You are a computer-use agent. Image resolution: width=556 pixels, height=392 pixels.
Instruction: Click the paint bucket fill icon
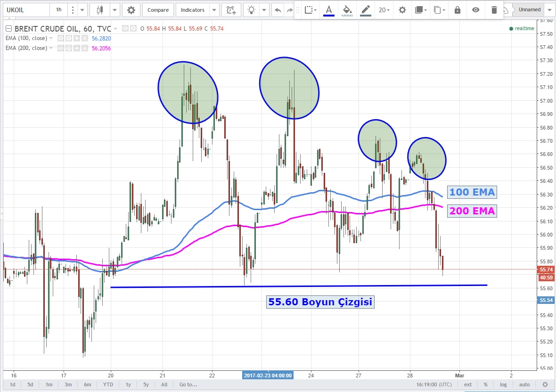coord(347,10)
